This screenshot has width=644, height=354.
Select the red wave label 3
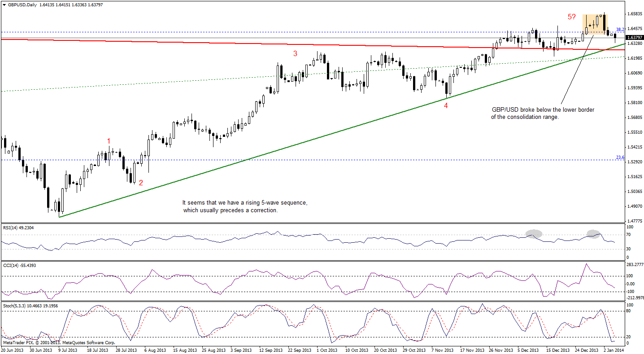click(295, 53)
